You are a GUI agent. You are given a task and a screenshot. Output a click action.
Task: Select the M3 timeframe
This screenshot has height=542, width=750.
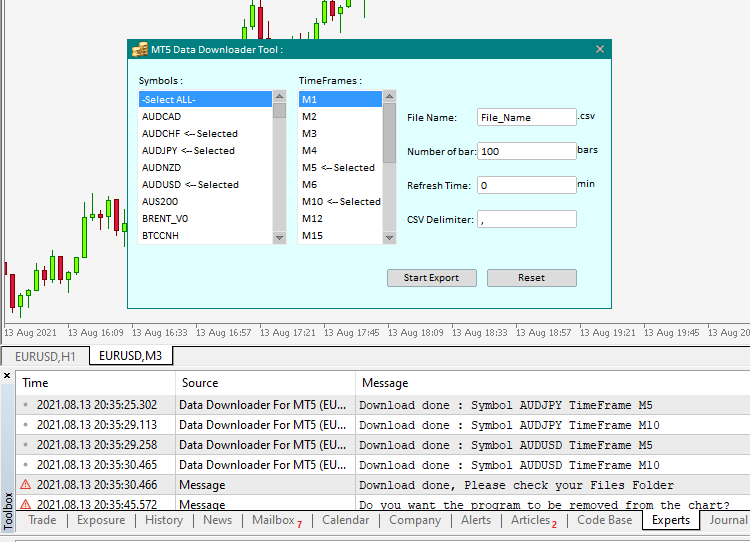(341, 133)
